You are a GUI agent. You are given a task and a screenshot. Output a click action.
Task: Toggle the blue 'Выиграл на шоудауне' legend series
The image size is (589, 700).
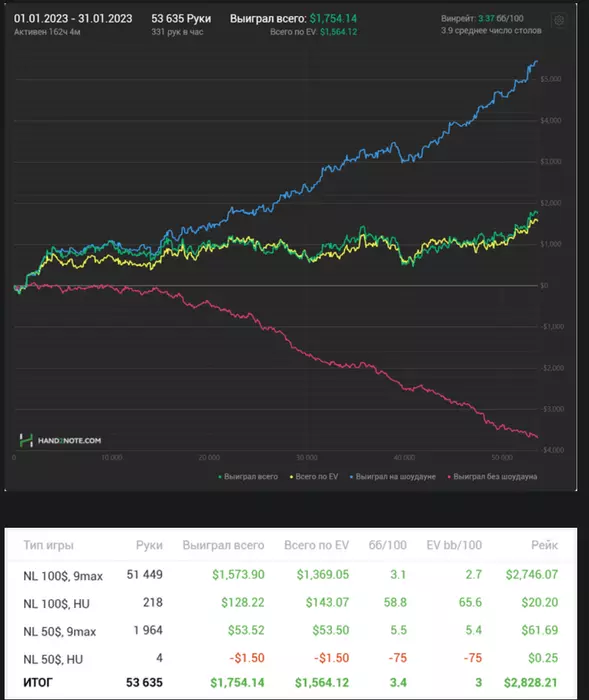(x=393, y=477)
